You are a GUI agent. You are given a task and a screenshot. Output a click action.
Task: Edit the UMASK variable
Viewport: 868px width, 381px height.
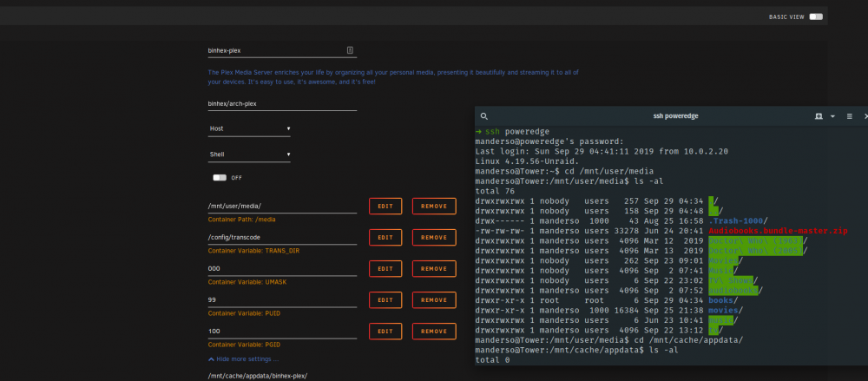[x=385, y=268]
